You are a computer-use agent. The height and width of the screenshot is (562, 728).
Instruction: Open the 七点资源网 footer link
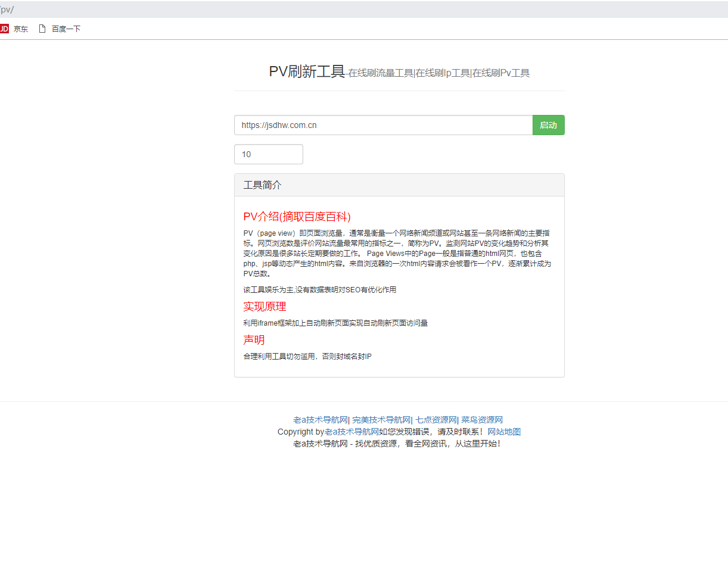point(436,420)
